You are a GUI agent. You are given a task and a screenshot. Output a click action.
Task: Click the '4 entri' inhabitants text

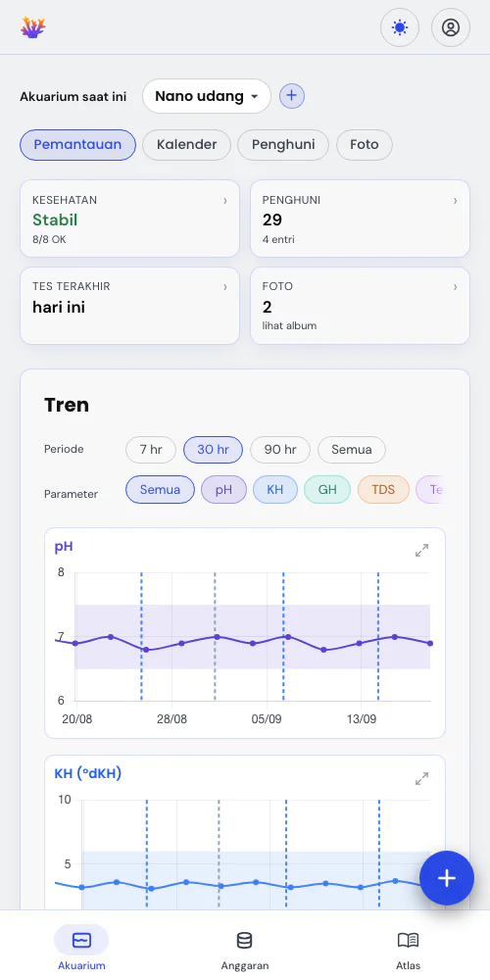(278, 239)
